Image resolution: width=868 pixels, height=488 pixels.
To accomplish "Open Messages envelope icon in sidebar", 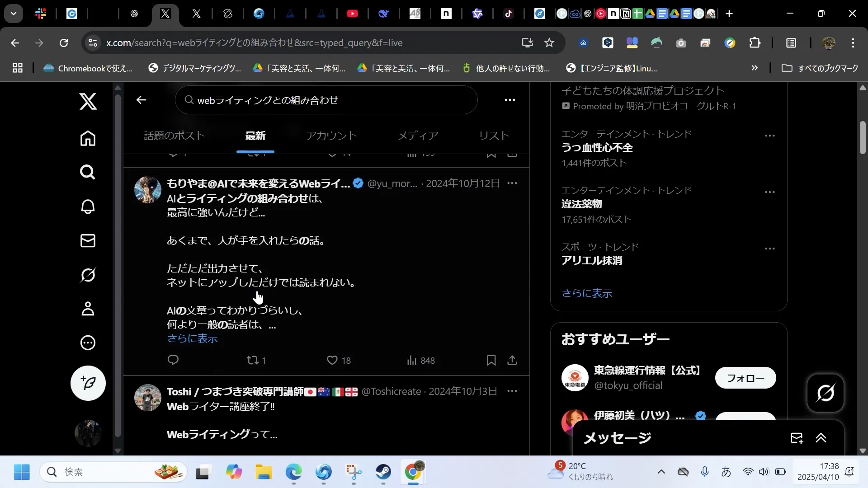I will [88, 240].
